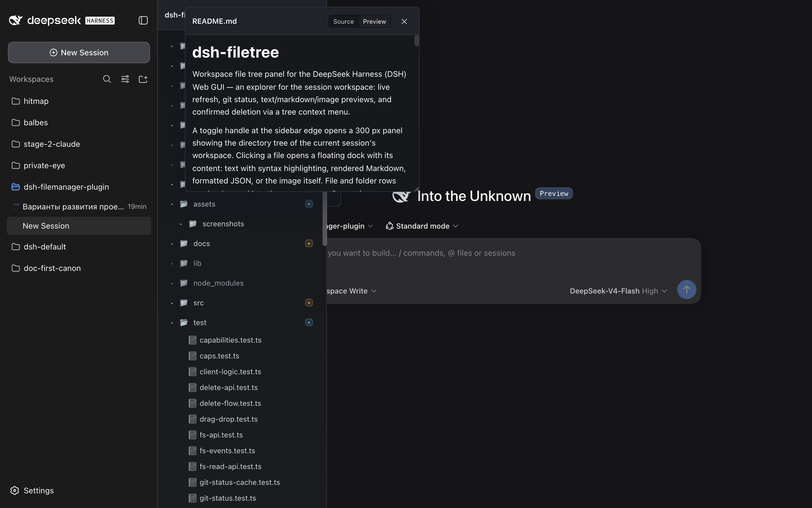Open the Workspace Write permission dropdown
This screenshot has height=508, width=812.
(x=352, y=291)
